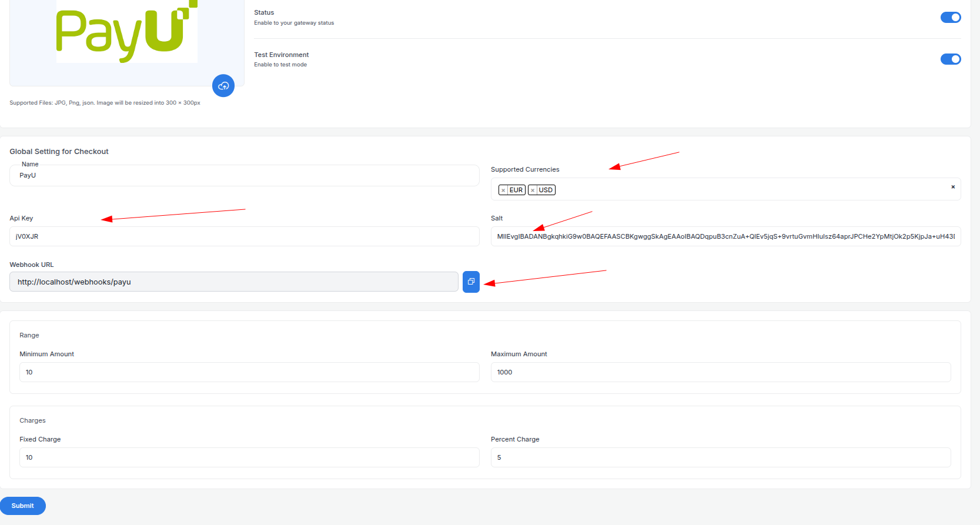980x525 pixels.
Task: Click the PayU logo image
Action: click(127, 31)
